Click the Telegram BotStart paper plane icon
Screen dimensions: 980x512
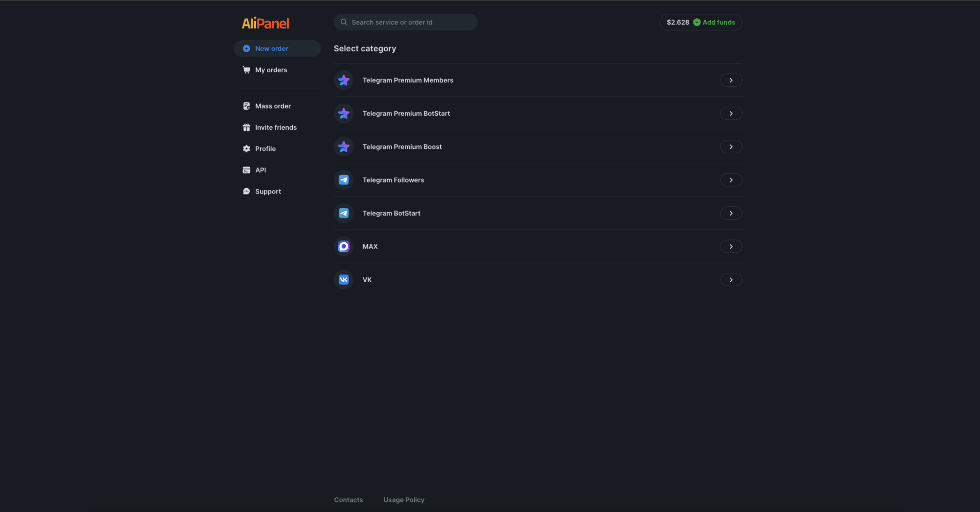(344, 213)
